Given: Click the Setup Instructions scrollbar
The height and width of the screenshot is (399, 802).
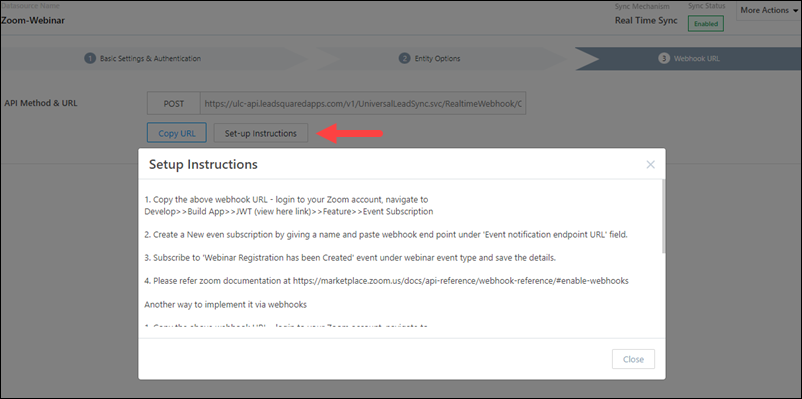Looking at the screenshot, I should click(x=664, y=216).
